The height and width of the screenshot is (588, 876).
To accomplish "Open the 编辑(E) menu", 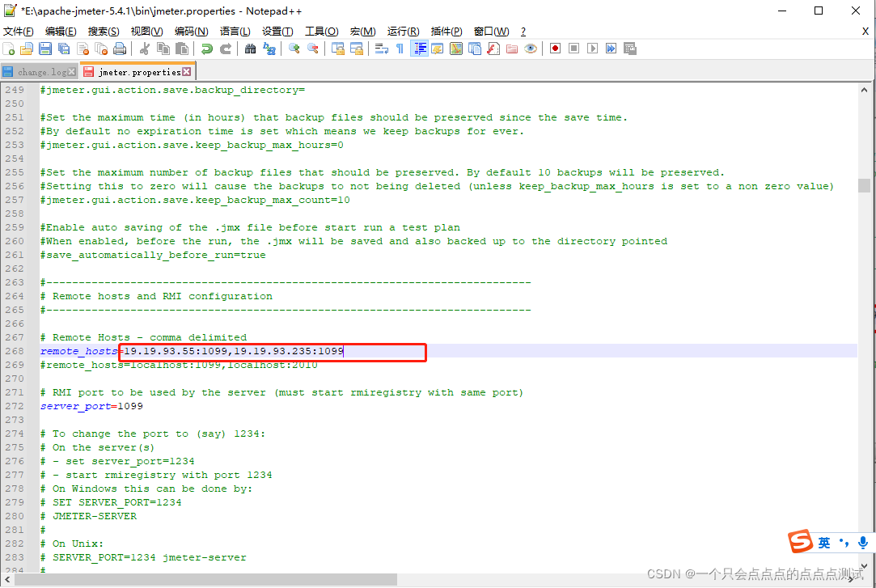I will point(61,32).
